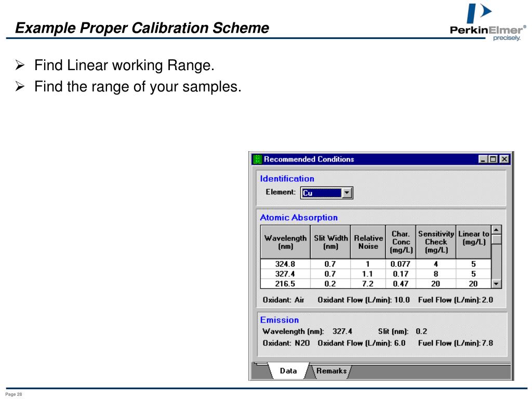Viewport: 532px width, 399px height.
Task: Click the Oxidant: N2O label
Action: tap(286, 343)
